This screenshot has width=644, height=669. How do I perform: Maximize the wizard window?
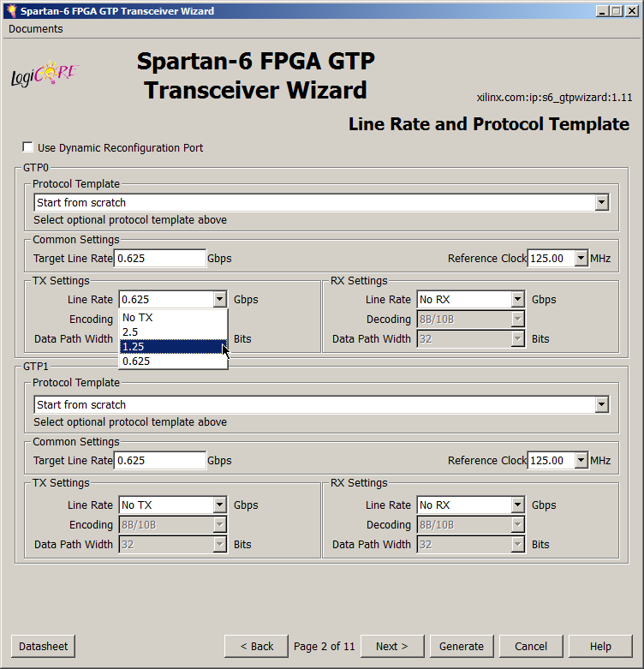[x=617, y=11]
